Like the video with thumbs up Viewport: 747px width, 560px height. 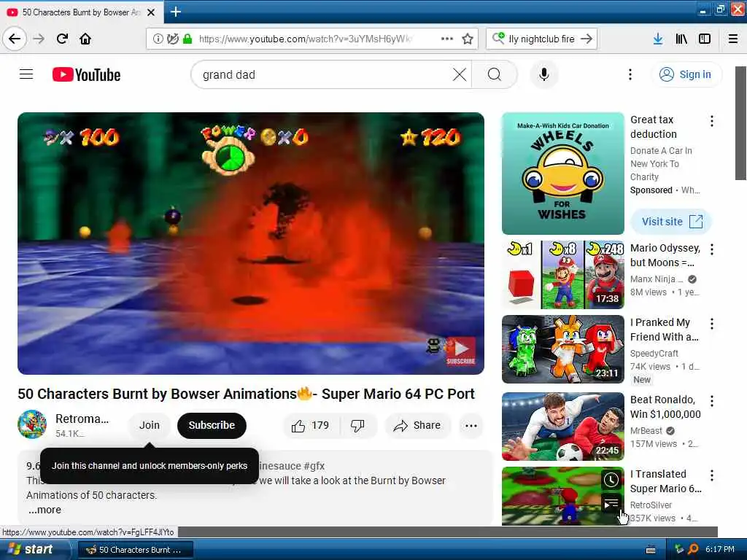[x=311, y=425]
